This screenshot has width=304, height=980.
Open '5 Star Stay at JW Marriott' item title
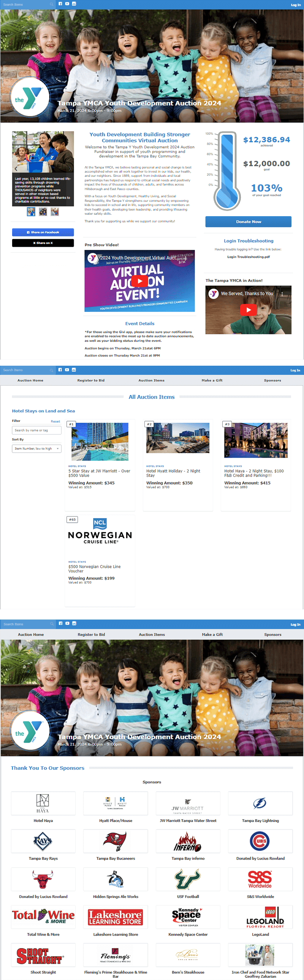point(99,473)
